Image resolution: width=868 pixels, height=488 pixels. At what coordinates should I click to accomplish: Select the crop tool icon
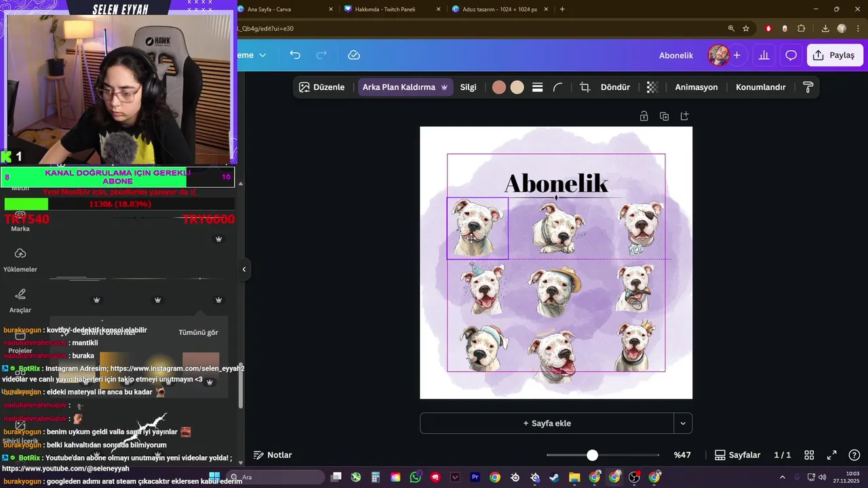[585, 87]
